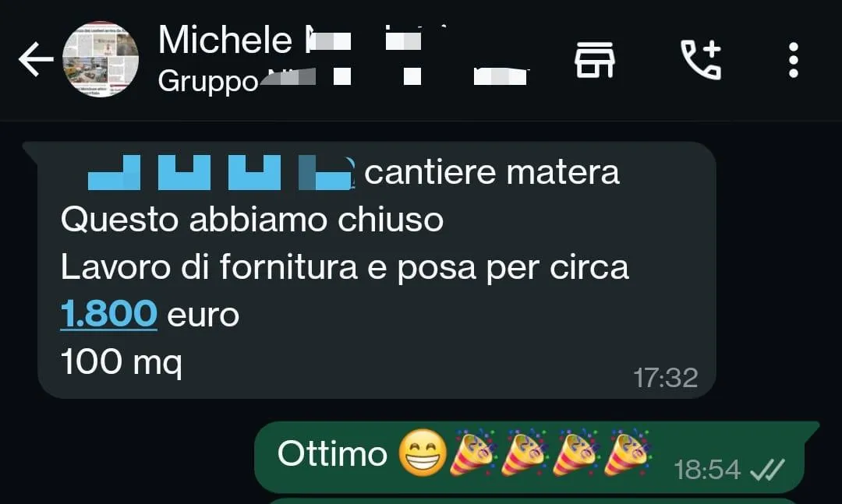Tap the 17:32 message timestamp

coord(665,377)
